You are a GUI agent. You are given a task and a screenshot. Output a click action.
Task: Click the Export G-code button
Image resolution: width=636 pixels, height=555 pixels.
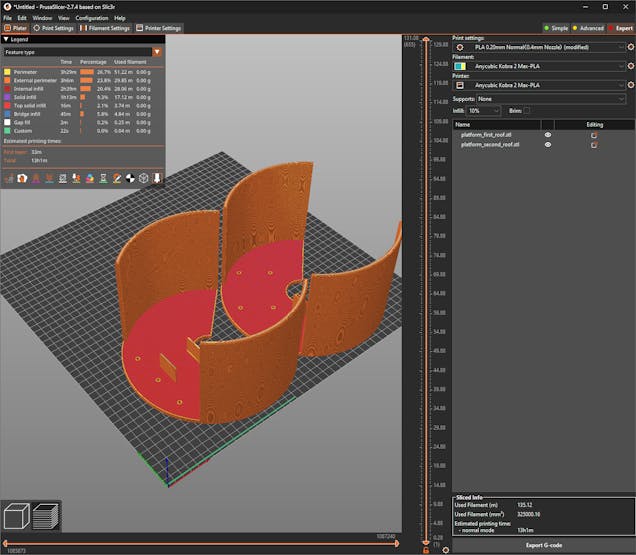pyautogui.click(x=543, y=545)
